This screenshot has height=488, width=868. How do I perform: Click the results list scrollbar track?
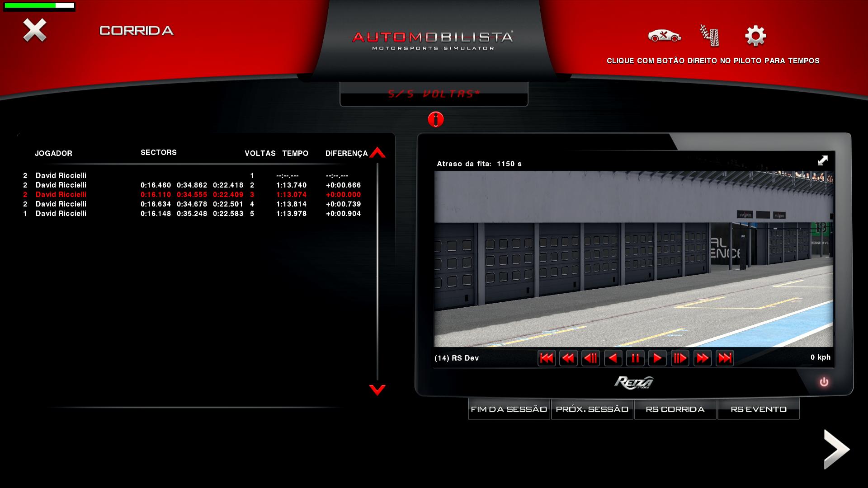coord(377,271)
